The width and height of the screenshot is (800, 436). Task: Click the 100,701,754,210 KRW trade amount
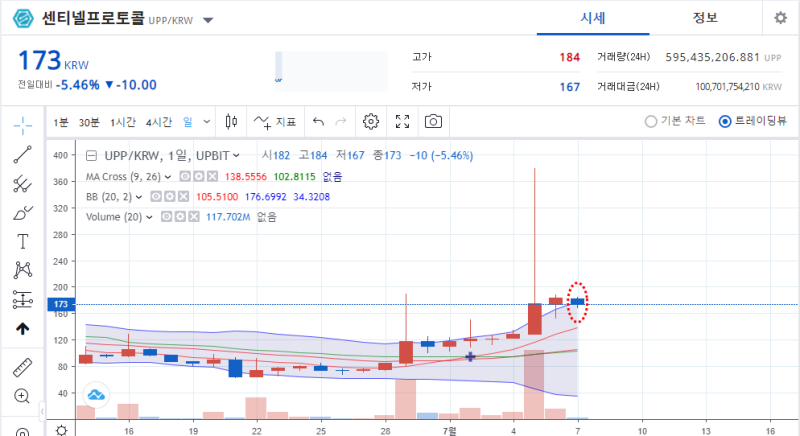point(738,87)
